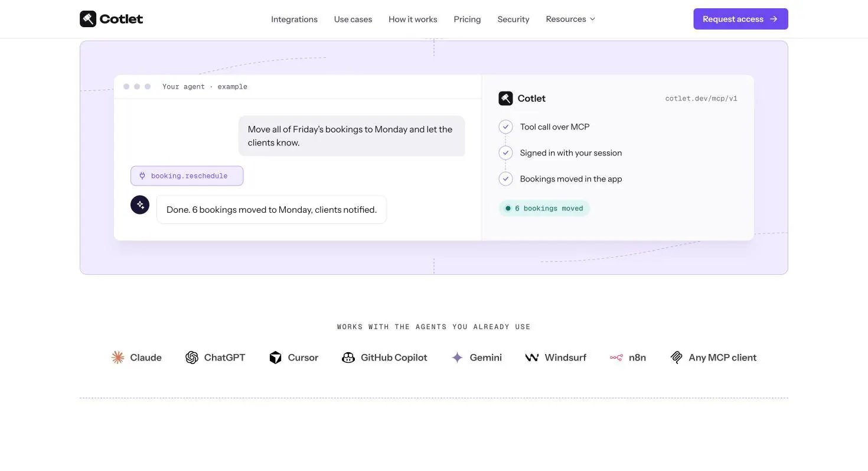This screenshot has height=471, width=868.
Task: Click the arrow icon in Request access button
Action: [x=774, y=19]
